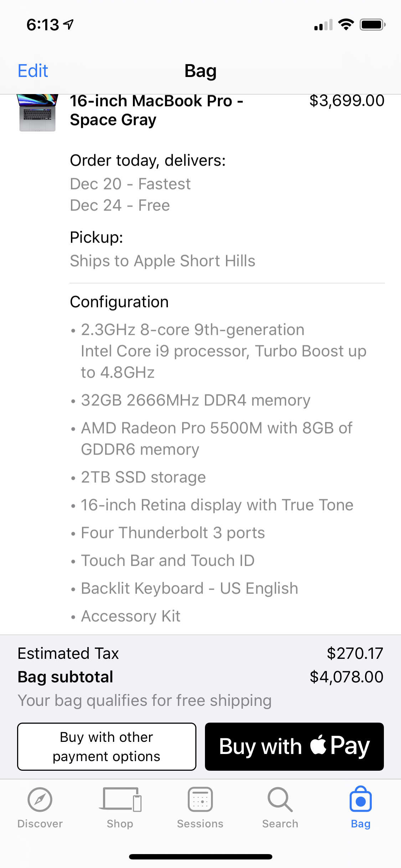Select the Bag icon in tab bar
Screen dimensions: 401x868
click(x=360, y=800)
